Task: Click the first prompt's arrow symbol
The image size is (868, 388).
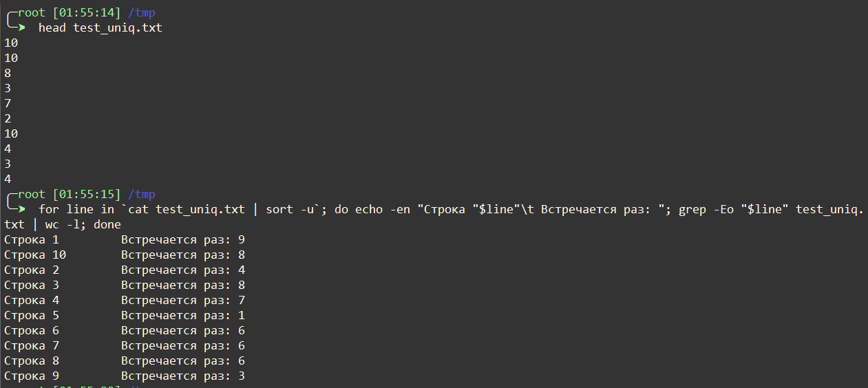Action: (x=21, y=28)
